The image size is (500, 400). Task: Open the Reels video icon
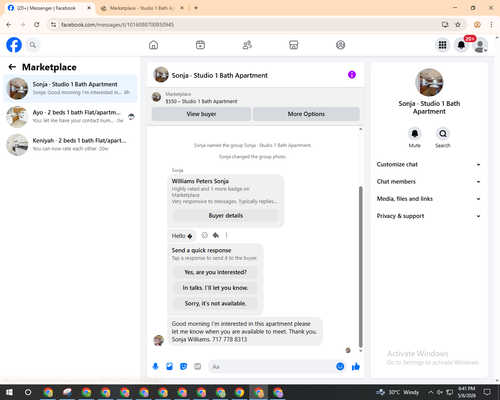(200, 45)
